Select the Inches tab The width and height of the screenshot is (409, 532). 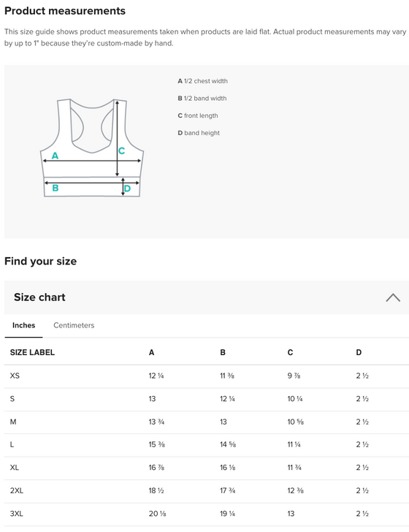[24, 325]
